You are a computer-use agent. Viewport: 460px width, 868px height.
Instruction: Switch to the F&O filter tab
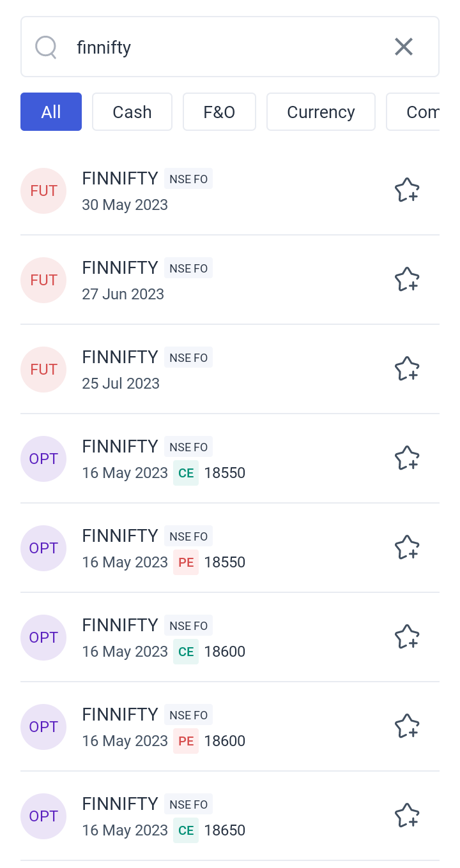point(219,112)
